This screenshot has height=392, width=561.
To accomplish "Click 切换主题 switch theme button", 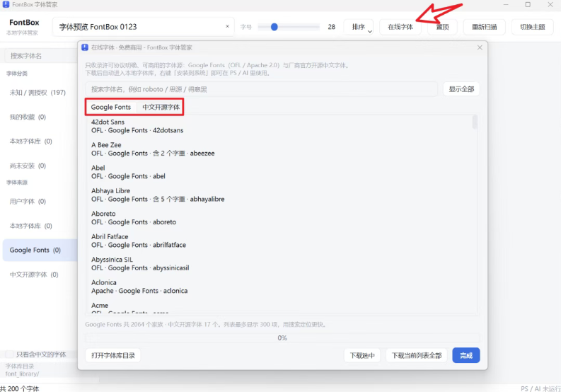I will pyautogui.click(x=533, y=27).
